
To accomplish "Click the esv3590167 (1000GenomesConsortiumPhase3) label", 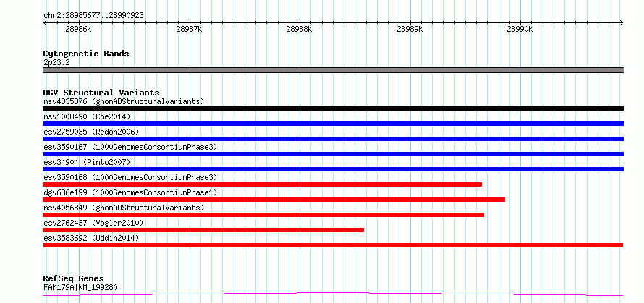I will click(x=130, y=147).
